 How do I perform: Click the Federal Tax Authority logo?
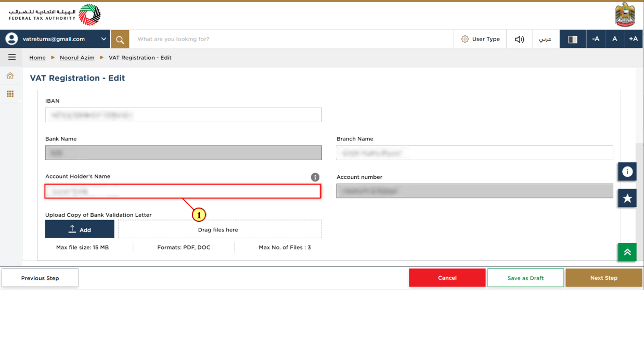pyautogui.click(x=55, y=15)
